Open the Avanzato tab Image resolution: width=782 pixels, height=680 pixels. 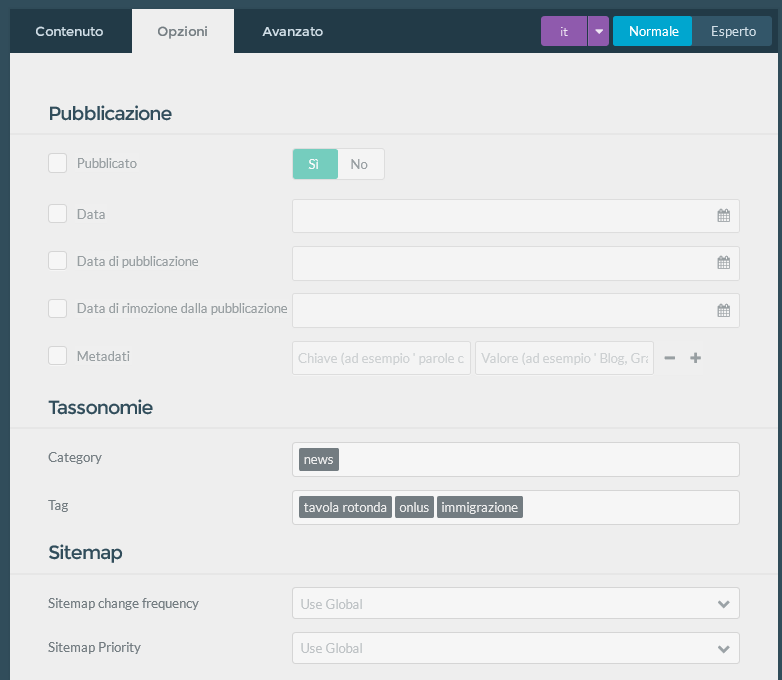(293, 31)
